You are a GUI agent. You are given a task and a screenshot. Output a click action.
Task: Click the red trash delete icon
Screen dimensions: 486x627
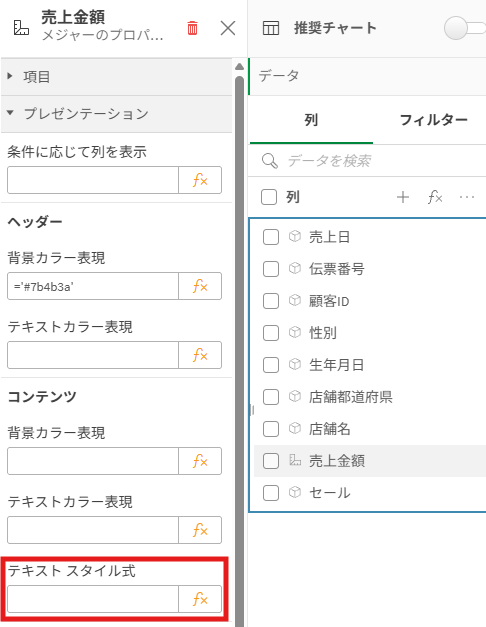[x=192, y=28]
